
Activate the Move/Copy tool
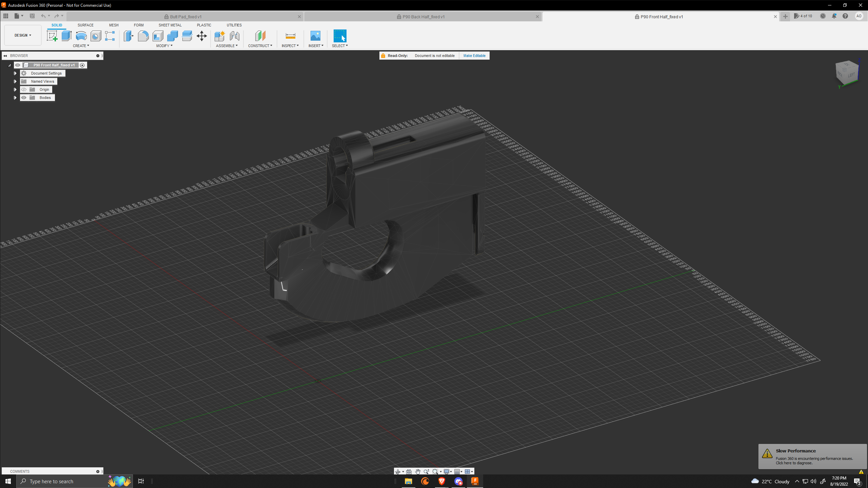pos(202,36)
